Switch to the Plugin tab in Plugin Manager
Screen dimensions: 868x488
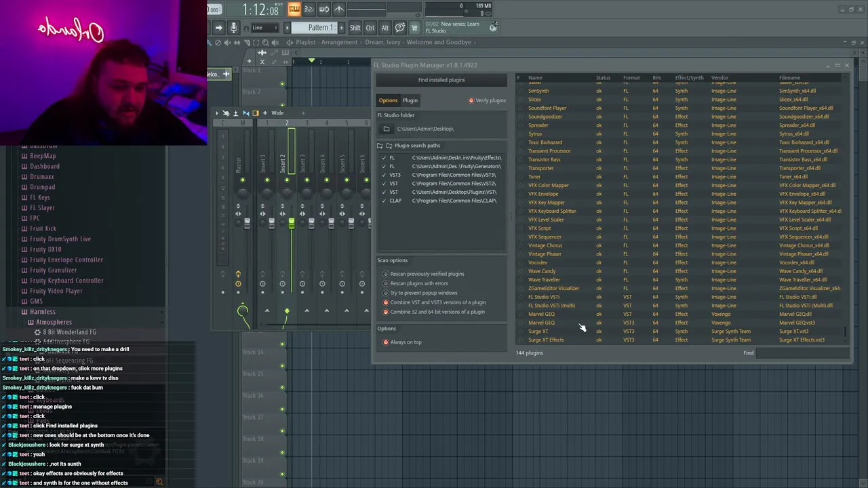click(x=410, y=100)
